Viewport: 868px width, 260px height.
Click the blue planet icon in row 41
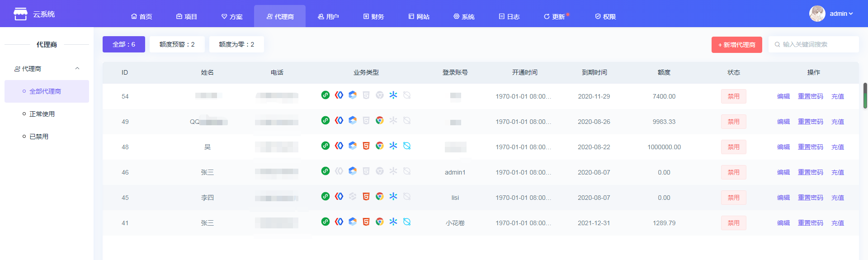[407, 222]
